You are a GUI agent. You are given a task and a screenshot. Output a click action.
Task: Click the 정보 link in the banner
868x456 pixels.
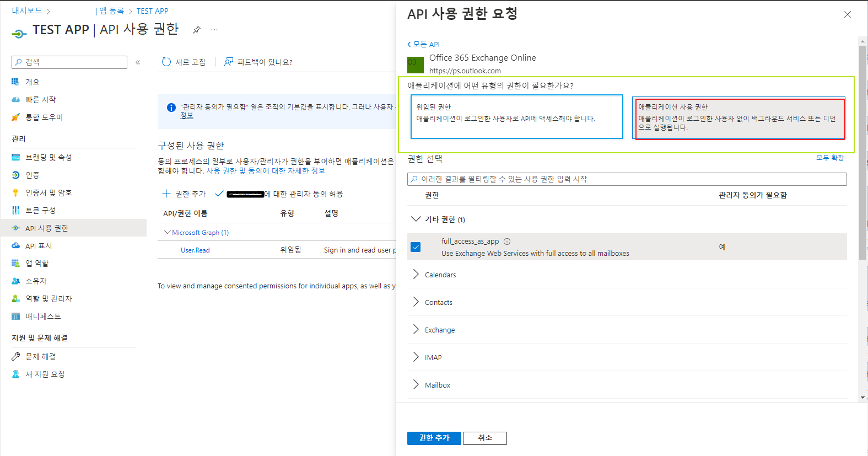pyautogui.click(x=187, y=116)
